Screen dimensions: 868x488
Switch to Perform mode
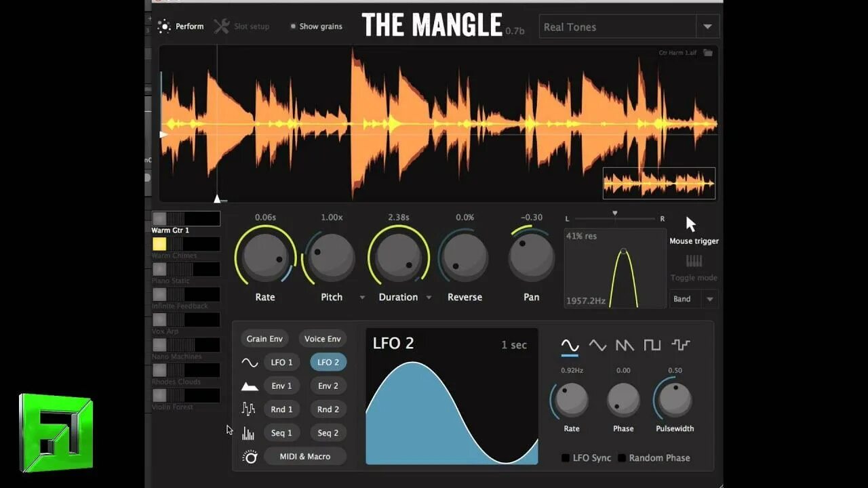tap(181, 26)
